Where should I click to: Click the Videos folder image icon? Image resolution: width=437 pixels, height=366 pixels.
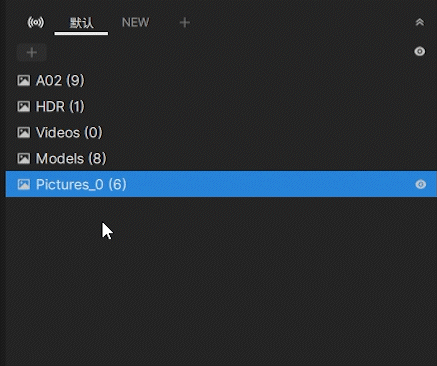(x=24, y=132)
